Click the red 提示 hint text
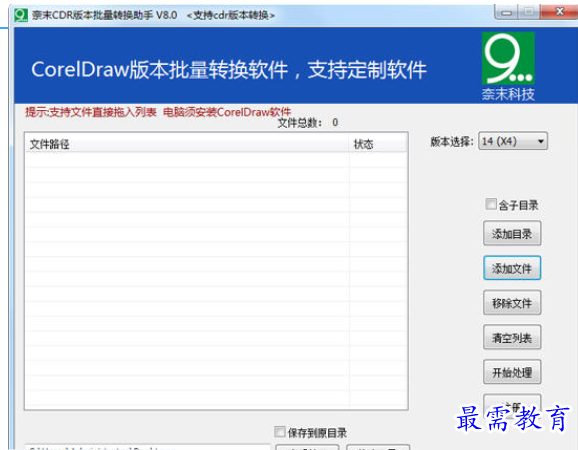The height and width of the screenshot is (450, 578). (158, 112)
